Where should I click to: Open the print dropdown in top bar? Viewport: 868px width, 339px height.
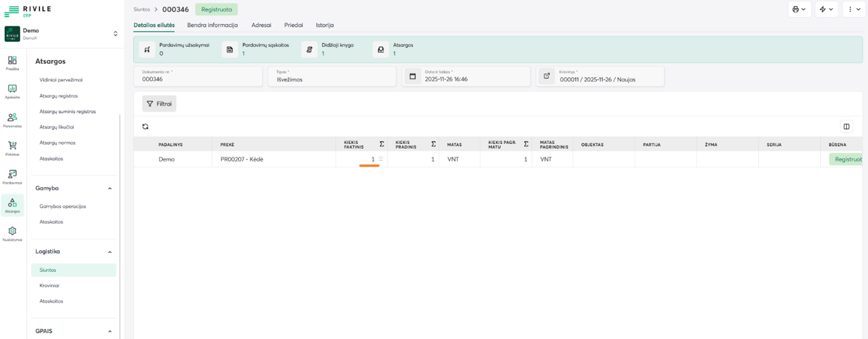[800, 9]
